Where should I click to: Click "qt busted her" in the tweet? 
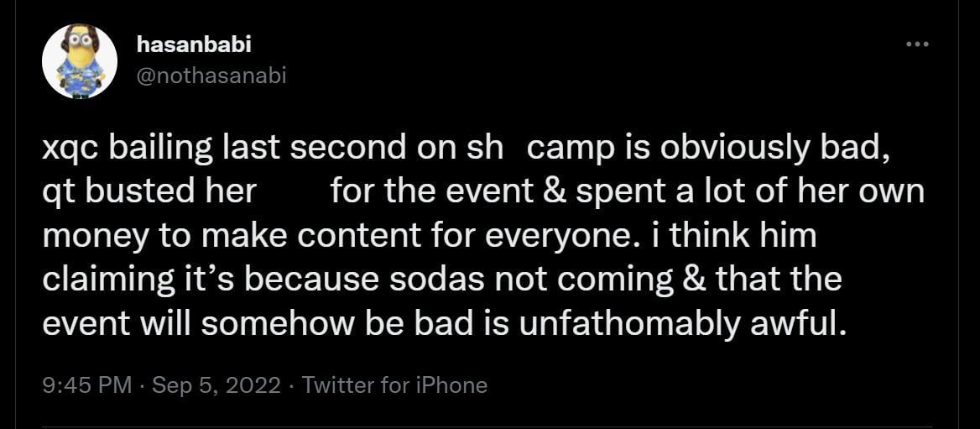[x=149, y=191]
